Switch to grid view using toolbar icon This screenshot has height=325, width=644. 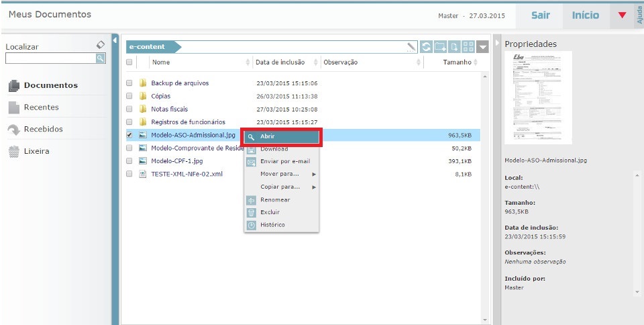point(468,47)
